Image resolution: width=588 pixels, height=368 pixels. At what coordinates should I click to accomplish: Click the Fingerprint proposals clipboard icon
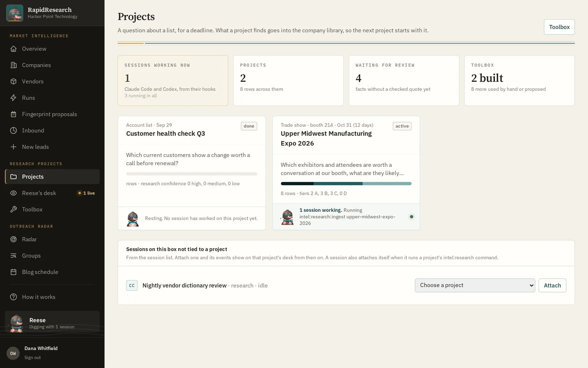(13, 114)
